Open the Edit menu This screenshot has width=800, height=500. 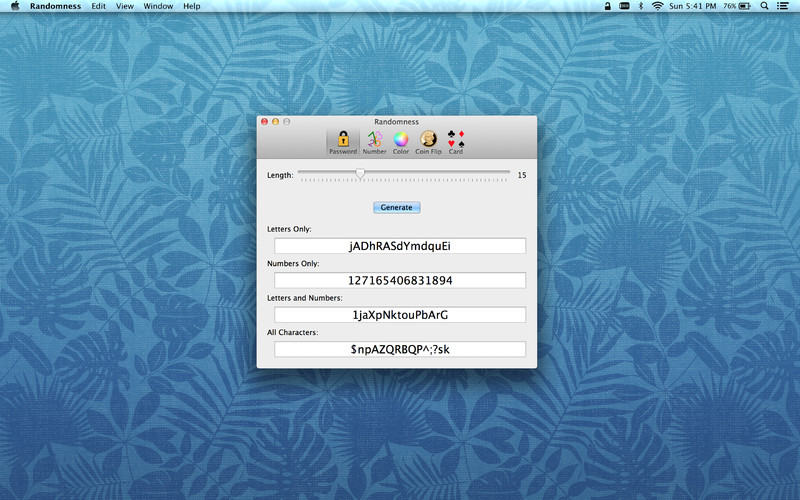coord(98,6)
